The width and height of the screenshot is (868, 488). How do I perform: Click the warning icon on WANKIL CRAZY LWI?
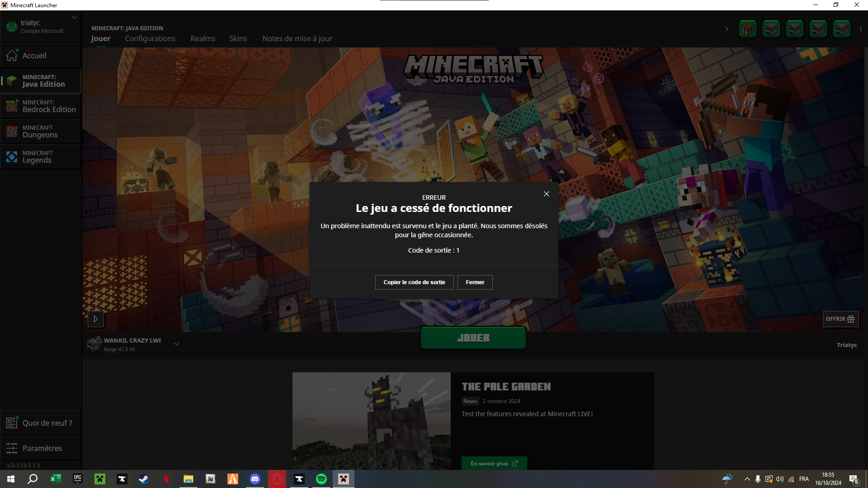pos(98,339)
